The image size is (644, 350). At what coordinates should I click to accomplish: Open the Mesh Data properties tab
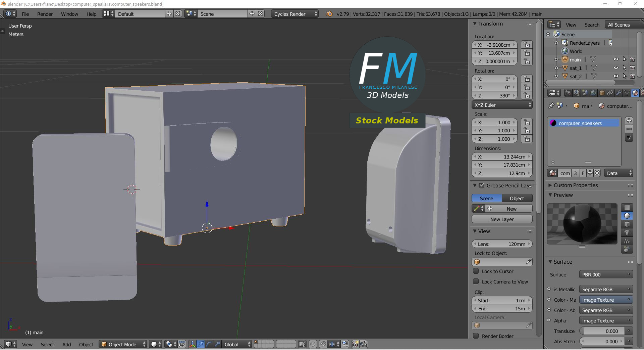[x=627, y=93]
